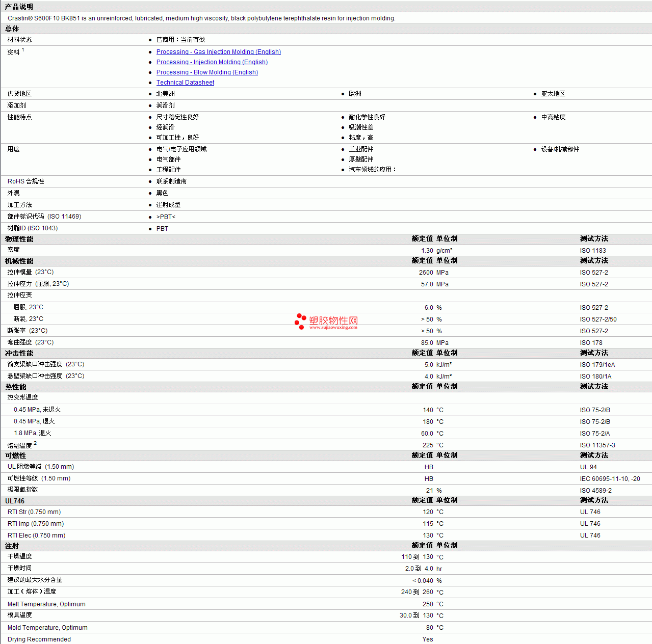Select the 工业配件 usage entry
This screenshot has height=644, width=652.
pos(361,149)
